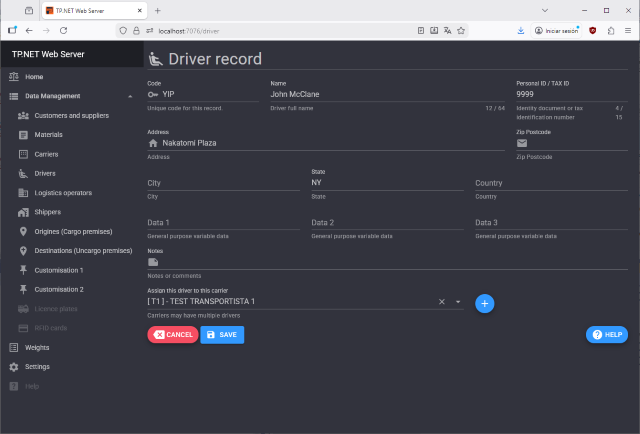
Task: Open Shippers page
Action: pos(47,212)
